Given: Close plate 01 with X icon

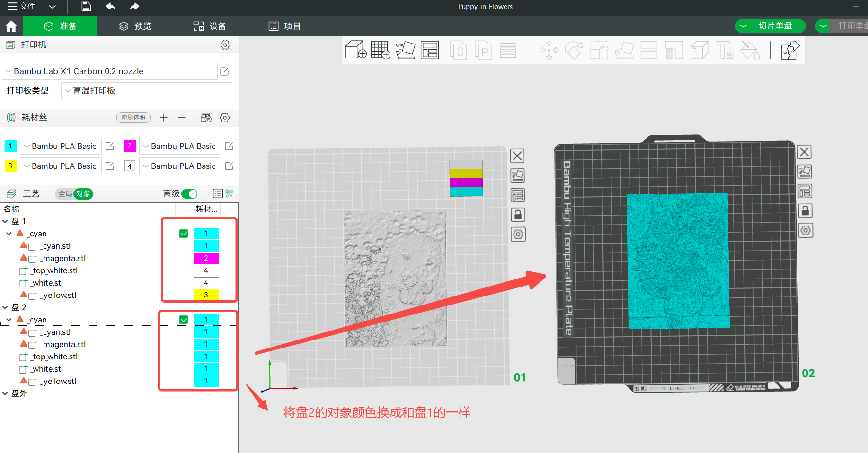Looking at the screenshot, I should click(517, 156).
